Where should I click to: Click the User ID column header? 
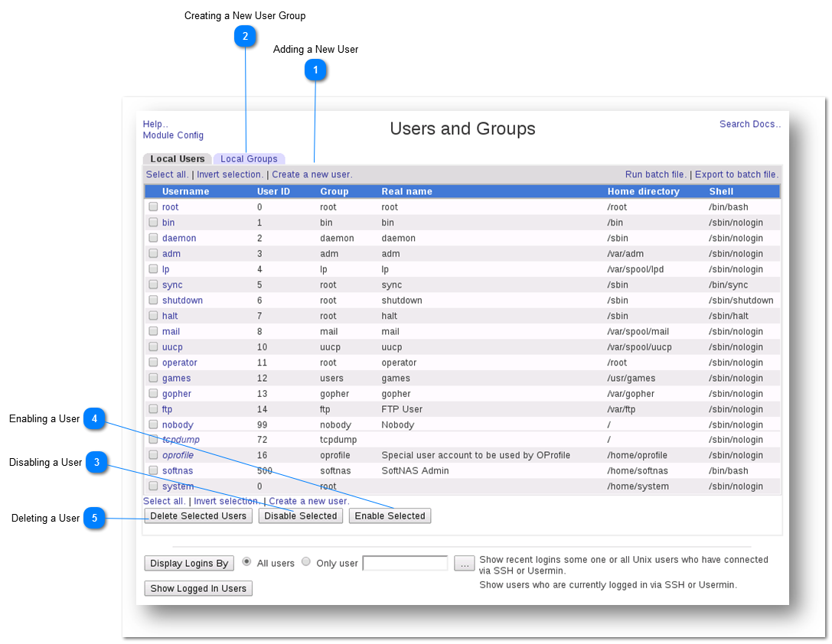274,191
